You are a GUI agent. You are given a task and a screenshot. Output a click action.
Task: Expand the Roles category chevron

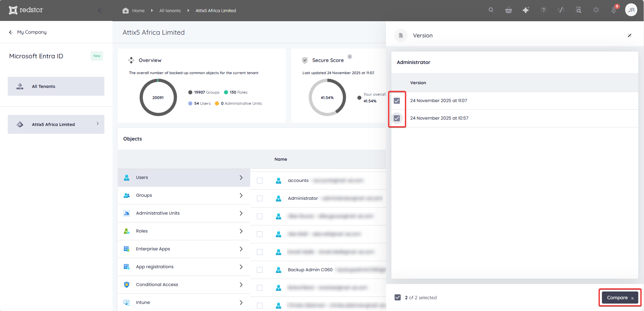(x=241, y=231)
